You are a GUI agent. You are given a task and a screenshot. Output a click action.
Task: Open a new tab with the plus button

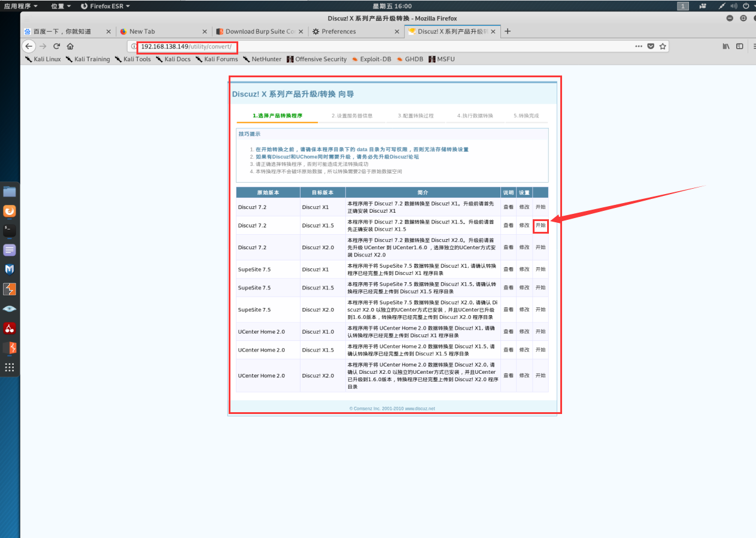pyautogui.click(x=508, y=31)
